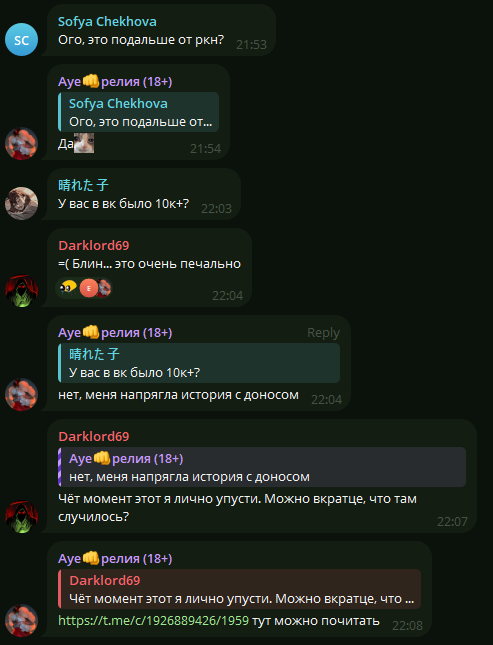Jump to quoted Darklord69 'Чёт момент' reply
This screenshot has width=493, height=645.
pyautogui.click(x=240, y=589)
